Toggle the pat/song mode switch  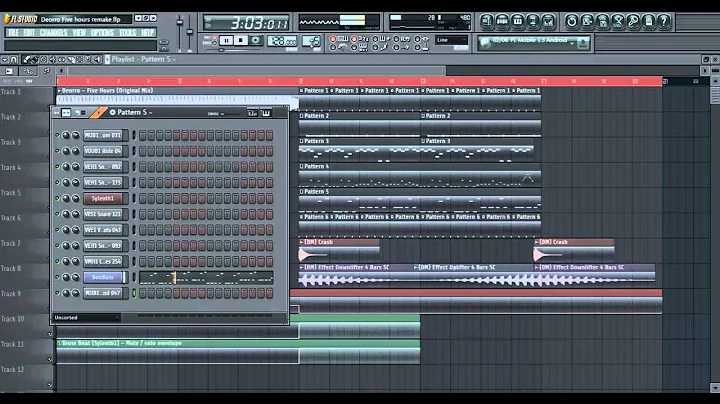tap(214, 40)
